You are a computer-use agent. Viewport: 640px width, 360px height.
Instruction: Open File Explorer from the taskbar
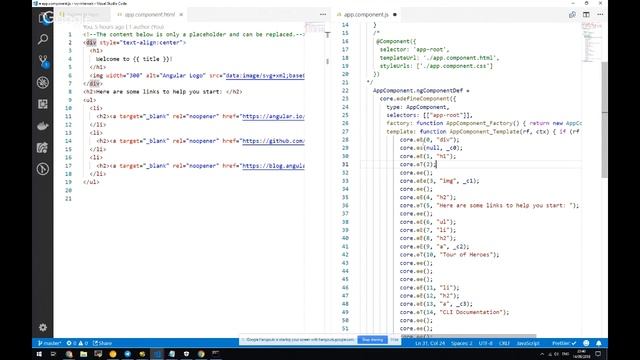83,354
